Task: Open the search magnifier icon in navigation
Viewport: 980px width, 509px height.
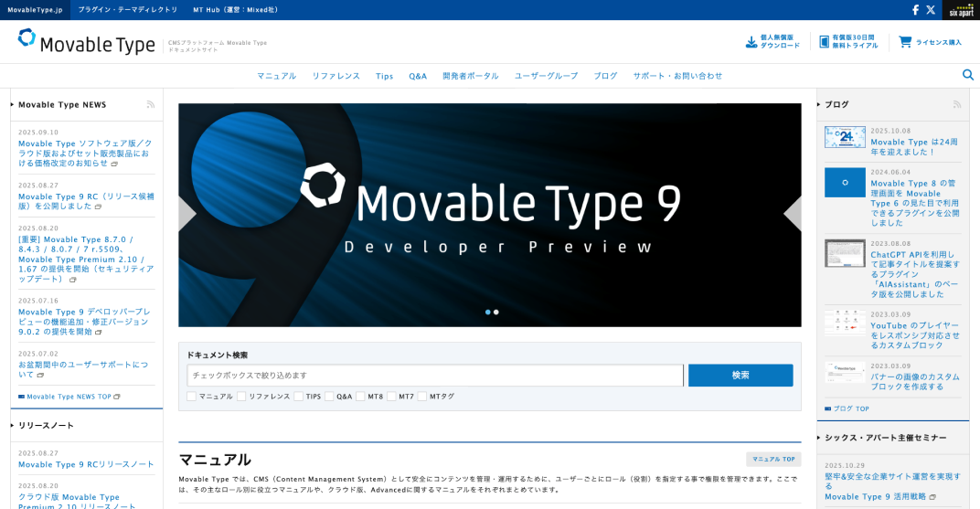Action: (x=968, y=75)
